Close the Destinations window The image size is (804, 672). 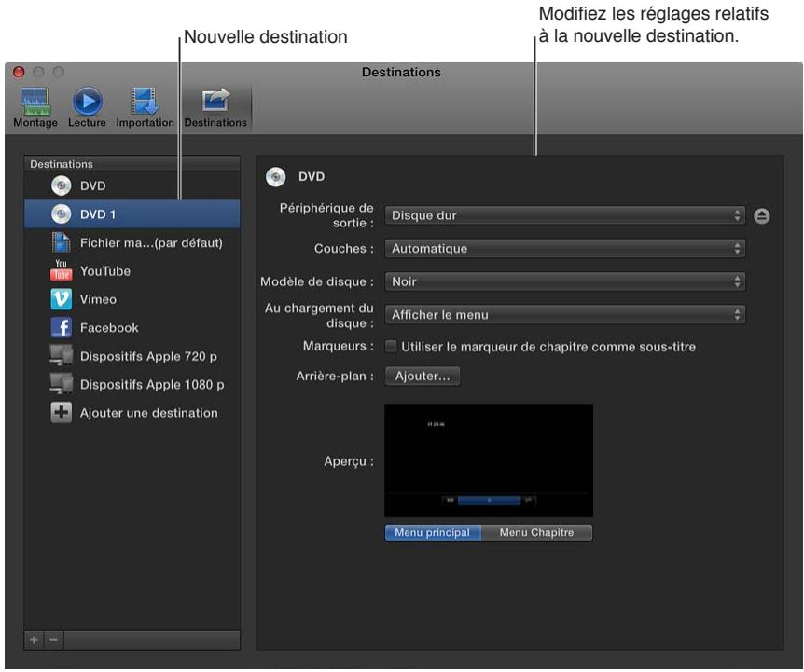[19, 72]
